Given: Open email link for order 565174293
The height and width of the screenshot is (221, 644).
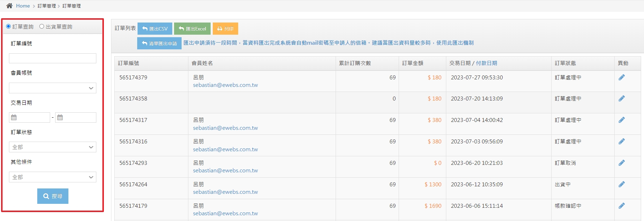Looking at the screenshot, I should 225,171.
